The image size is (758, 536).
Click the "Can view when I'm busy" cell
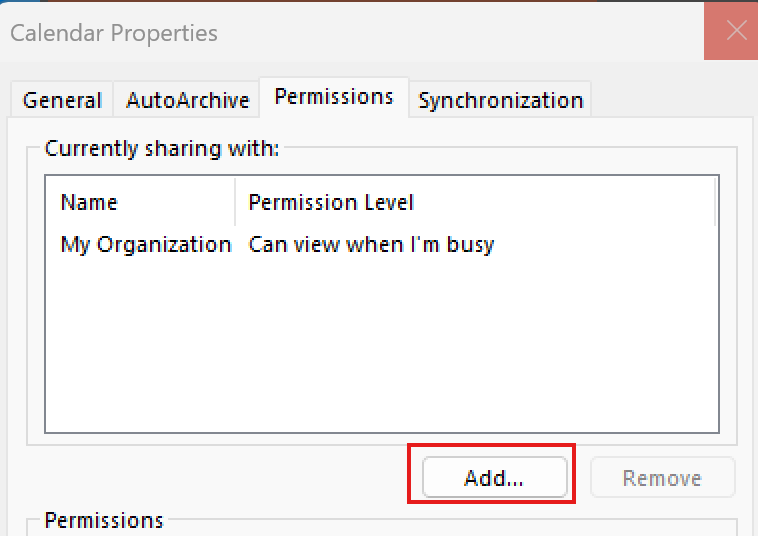(371, 244)
